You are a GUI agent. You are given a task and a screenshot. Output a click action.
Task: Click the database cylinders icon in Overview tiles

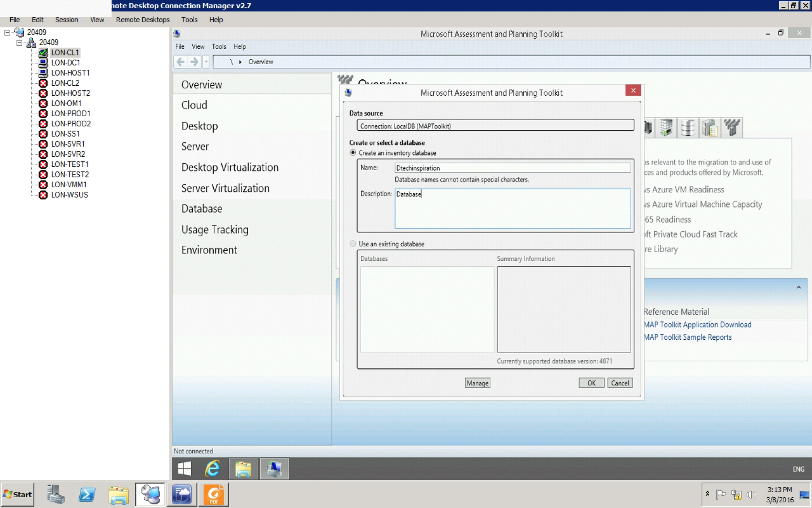click(x=688, y=128)
